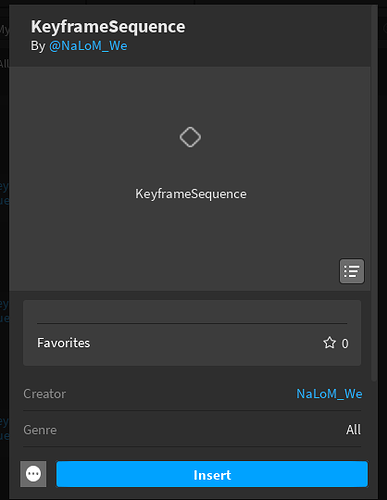387x500 pixels.
Task: Click the Favorites row label
Action: pyautogui.click(x=63, y=343)
